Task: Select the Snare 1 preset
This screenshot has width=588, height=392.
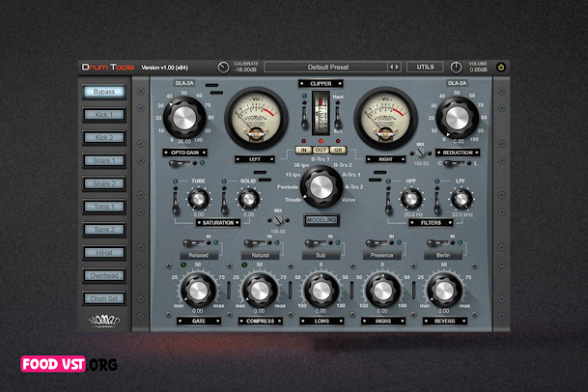Action: click(x=104, y=160)
